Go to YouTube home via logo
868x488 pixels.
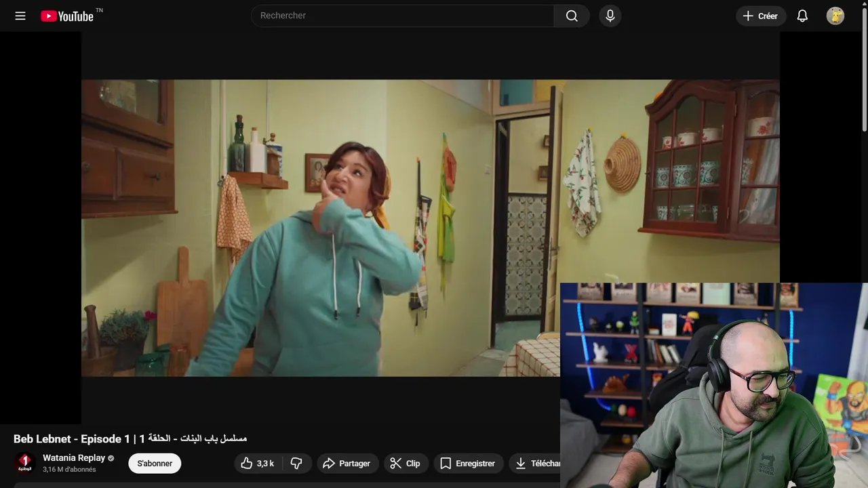coord(67,16)
